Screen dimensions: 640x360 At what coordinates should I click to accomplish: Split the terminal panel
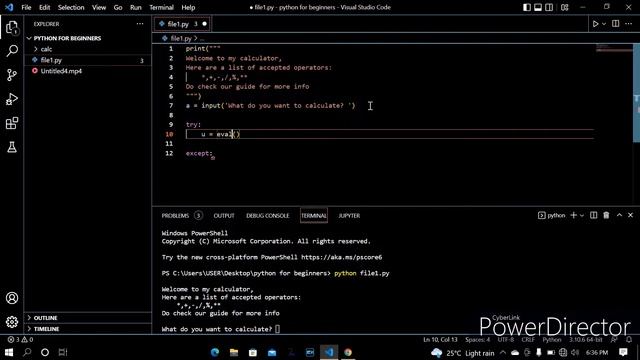point(593,215)
